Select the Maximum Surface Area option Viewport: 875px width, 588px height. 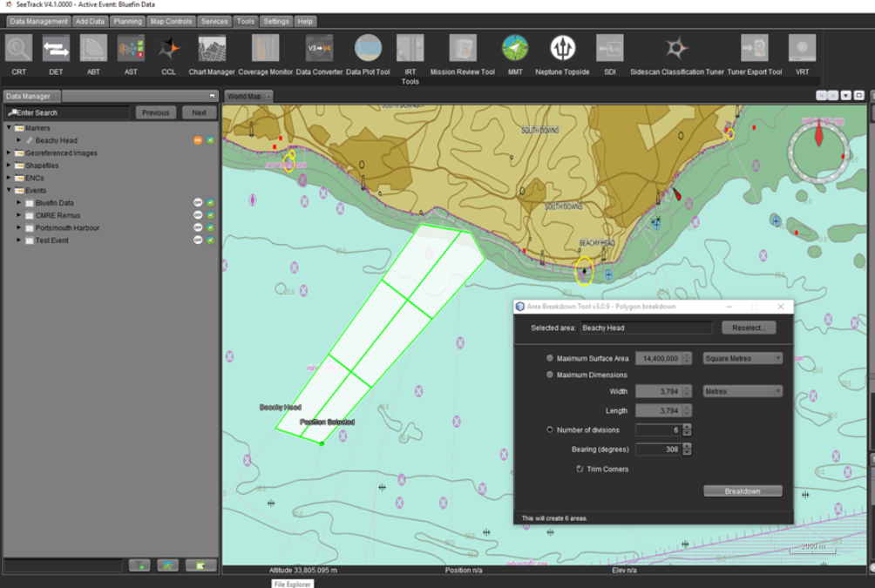(x=550, y=358)
